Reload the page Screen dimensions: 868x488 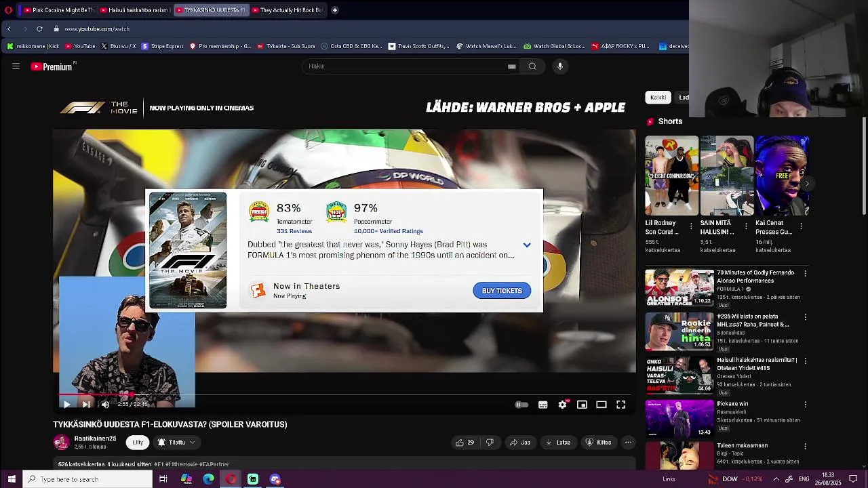(x=39, y=29)
